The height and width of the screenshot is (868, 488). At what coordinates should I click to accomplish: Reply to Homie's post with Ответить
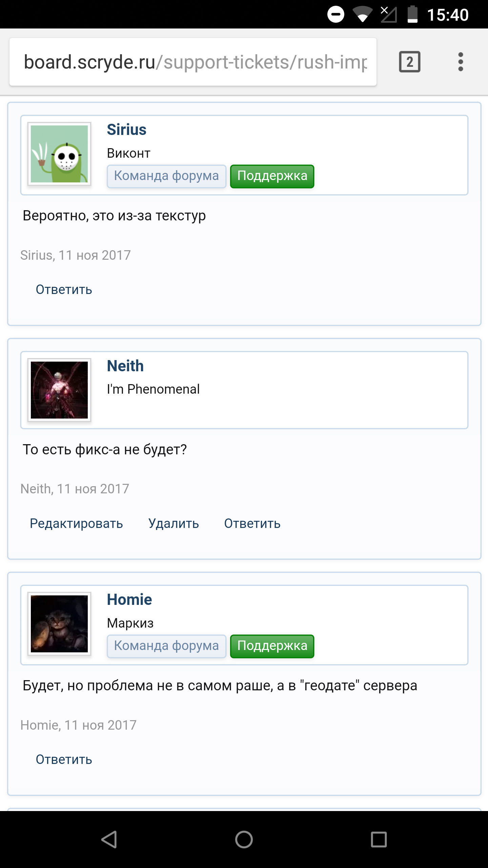[64, 759]
